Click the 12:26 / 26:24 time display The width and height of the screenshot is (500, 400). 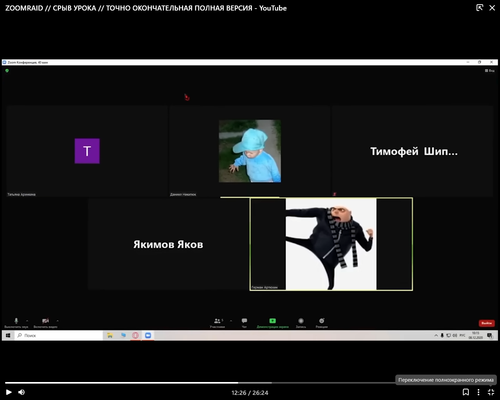(250, 393)
